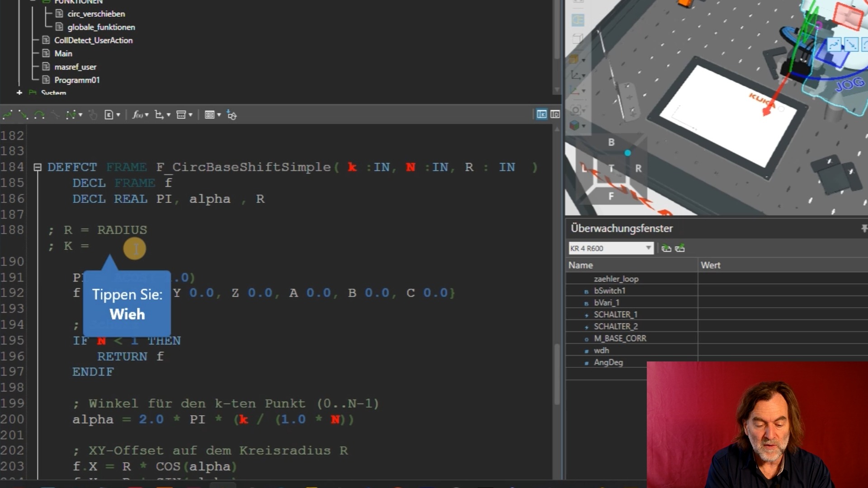Select the M_BASE_CORR watch variable
Image resolution: width=868 pixels, height=488 pixels.
[620, 338]
